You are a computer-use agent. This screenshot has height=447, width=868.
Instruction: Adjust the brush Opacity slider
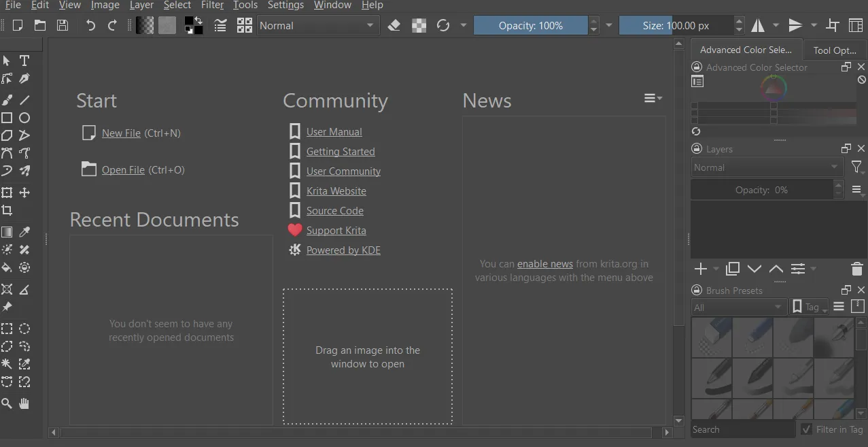tap(530, 26)
